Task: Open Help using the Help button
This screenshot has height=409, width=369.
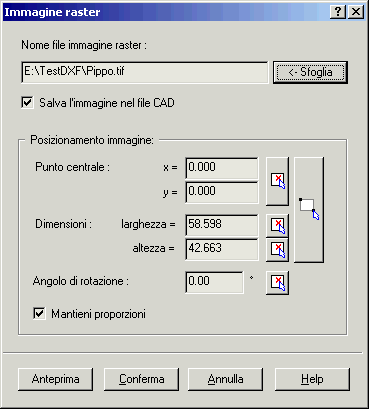Action: point(312,379)
